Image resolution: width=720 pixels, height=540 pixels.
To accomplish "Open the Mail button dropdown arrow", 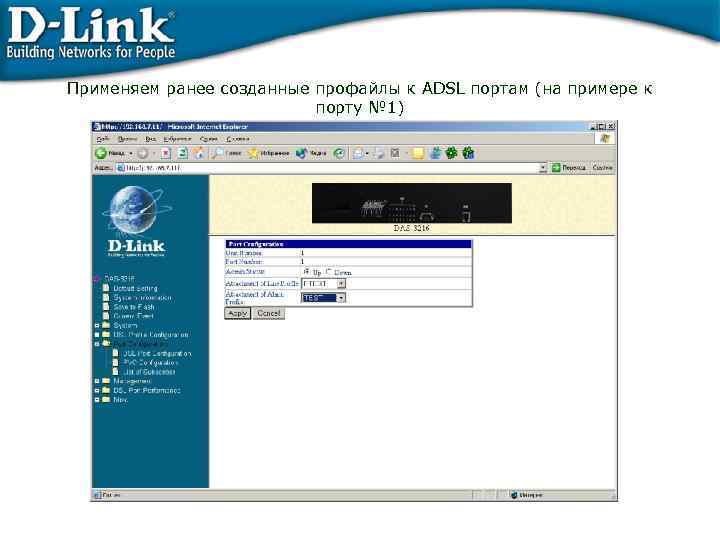I will (367, 154).
